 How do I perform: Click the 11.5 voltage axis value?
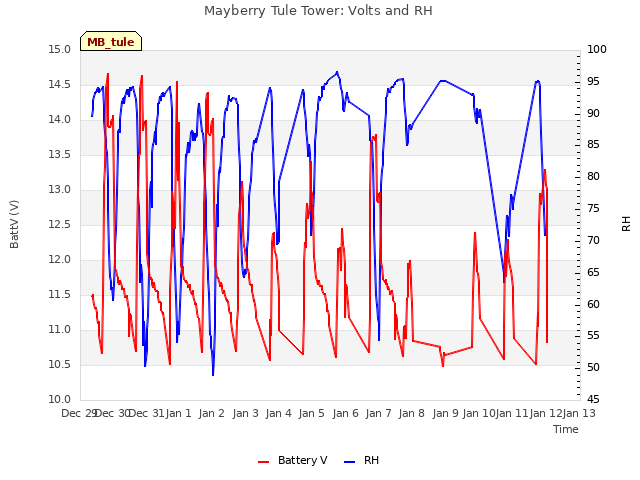[59, 294]
